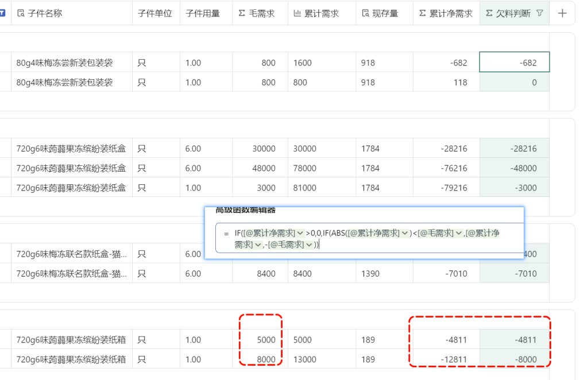
Task: Click the 欠料判断 cell showing 0
Action: [x=514, y=82]
